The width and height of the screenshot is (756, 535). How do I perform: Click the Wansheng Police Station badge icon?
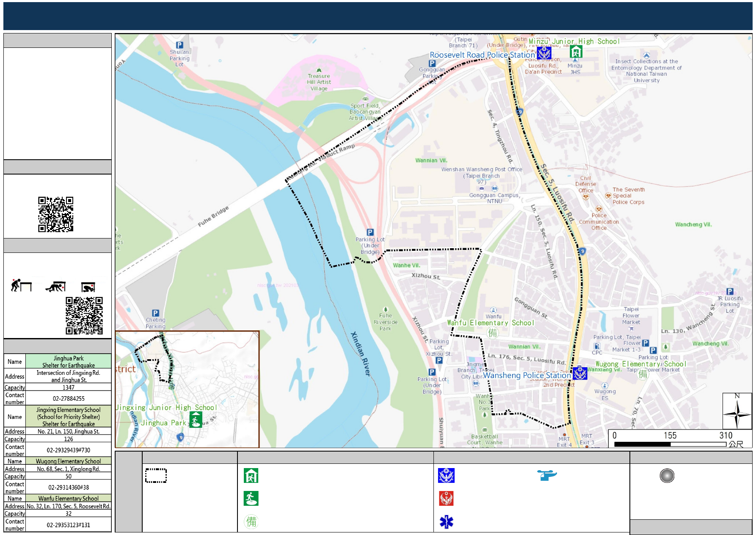[x=580, y=373]
